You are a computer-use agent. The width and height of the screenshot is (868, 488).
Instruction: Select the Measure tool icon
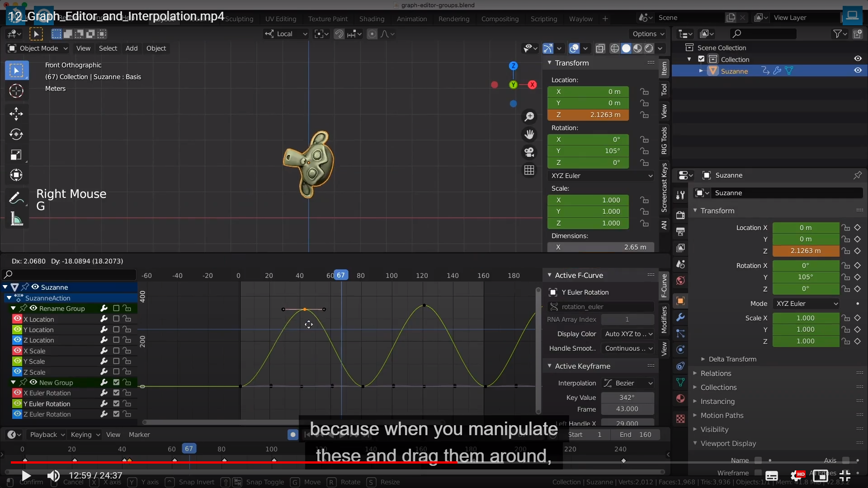(16, 219)
